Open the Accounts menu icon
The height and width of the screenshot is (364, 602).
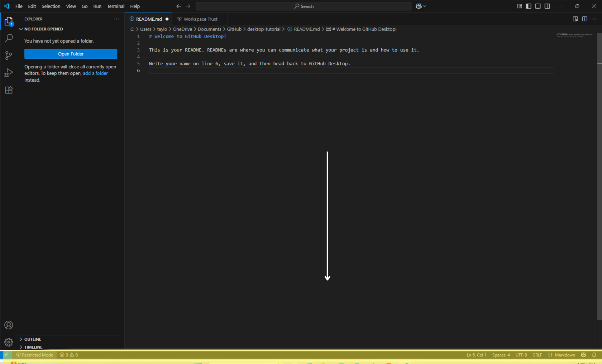(9, 325)
